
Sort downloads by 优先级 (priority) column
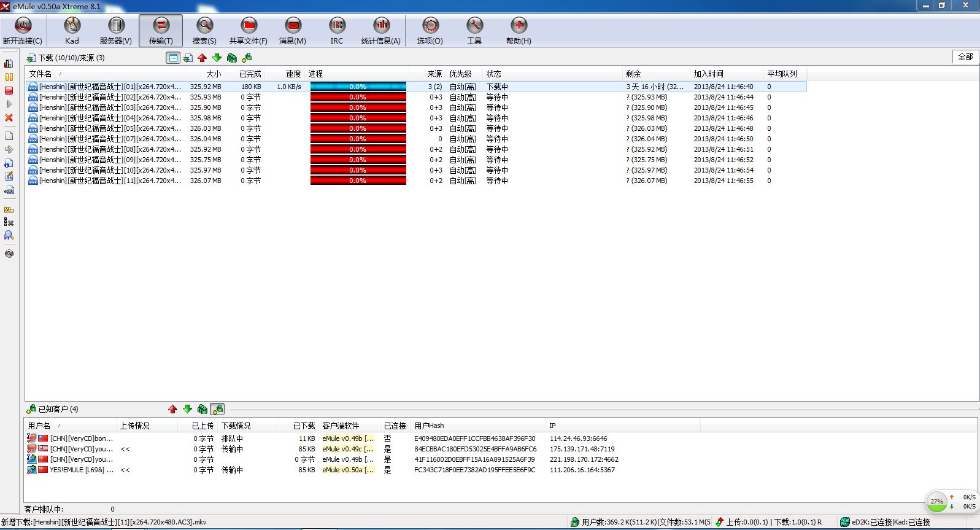[x=464, y=74]
